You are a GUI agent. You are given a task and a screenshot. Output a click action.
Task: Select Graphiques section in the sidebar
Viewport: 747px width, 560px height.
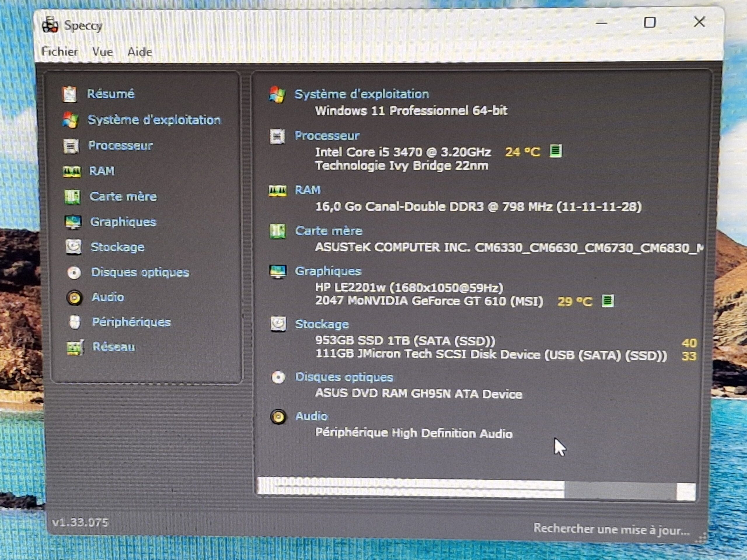123,222
